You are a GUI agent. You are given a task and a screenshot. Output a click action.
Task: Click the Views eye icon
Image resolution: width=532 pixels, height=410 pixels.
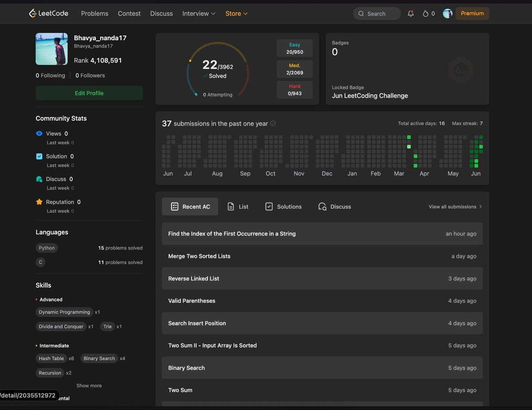click(x=39, y=133)
